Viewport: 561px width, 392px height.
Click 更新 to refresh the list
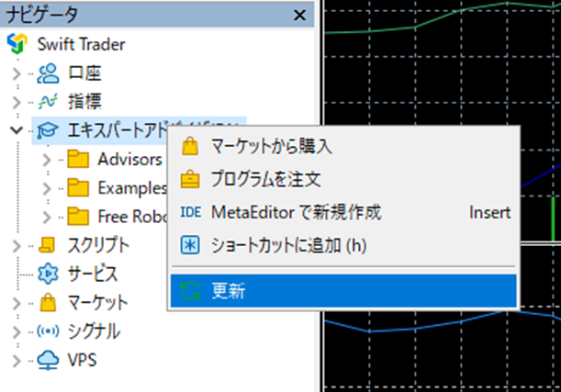225,291
